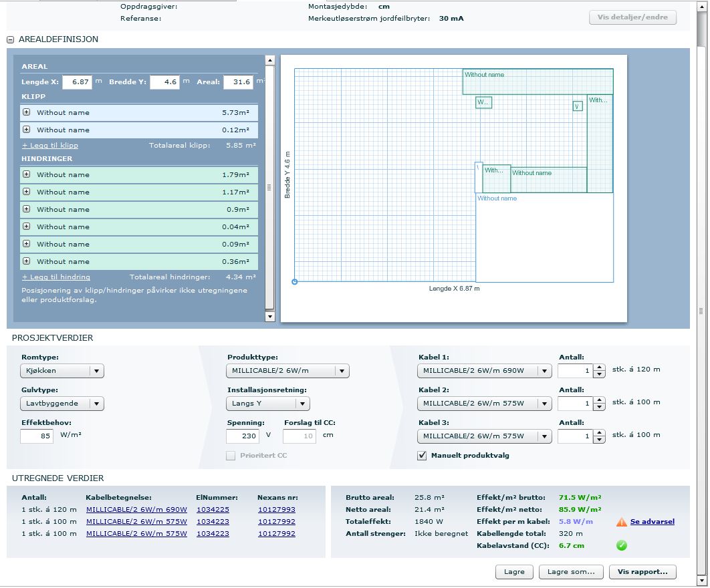Uncheck Manuelt produktvalg checkbox
Viewport: 710px width, 588px height.
(422, 456)
